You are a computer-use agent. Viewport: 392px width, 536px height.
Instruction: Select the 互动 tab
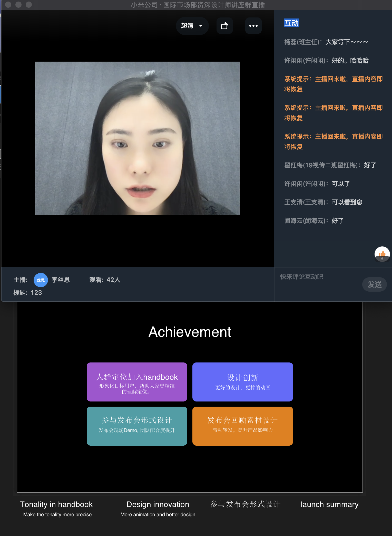(x=291, y=23)
